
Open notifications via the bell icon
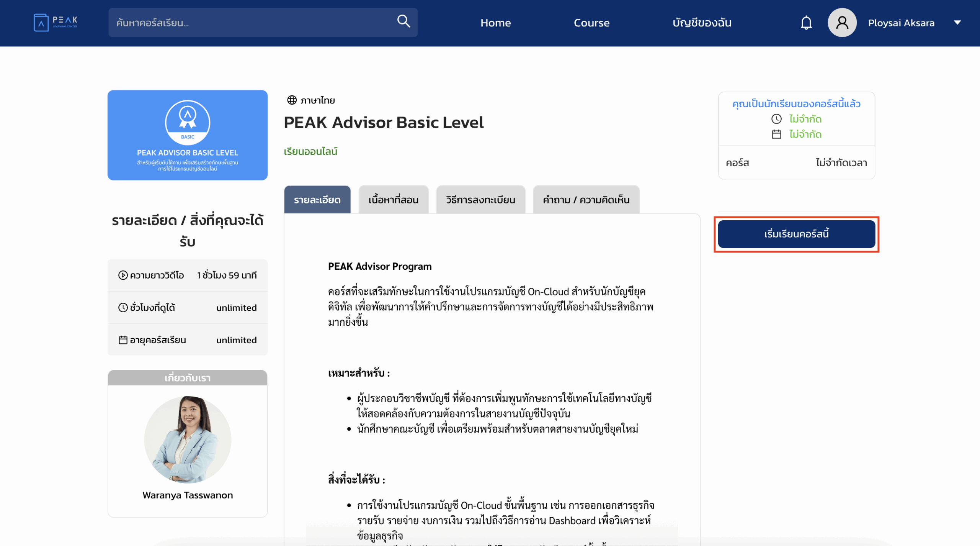point(806,23)
